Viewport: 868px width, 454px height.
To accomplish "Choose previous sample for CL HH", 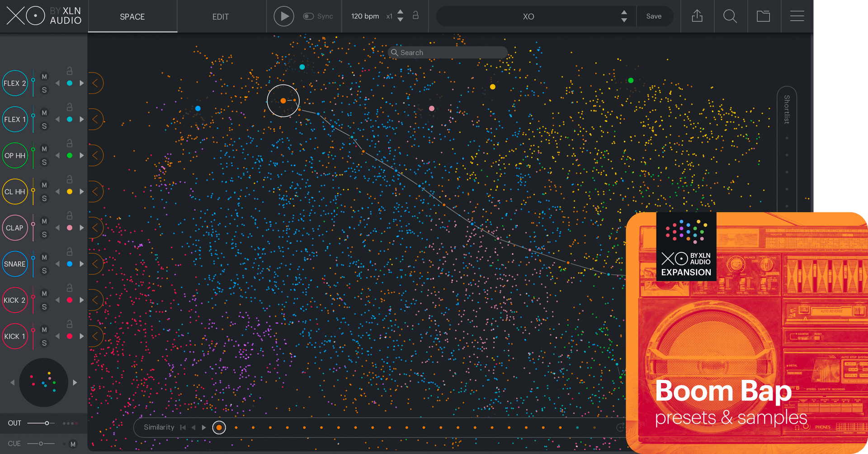I will pos(57,192).
